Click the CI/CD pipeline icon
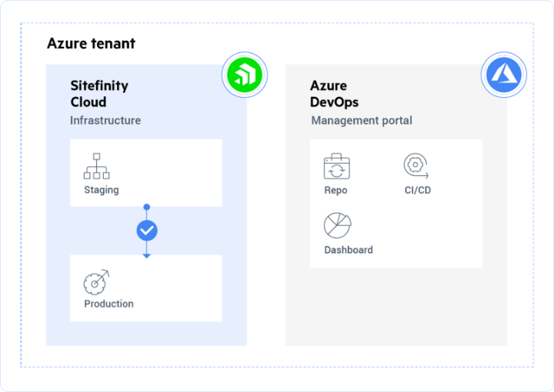Image resolution: width=554 pixels, height=392 pixels. point(416,166)
